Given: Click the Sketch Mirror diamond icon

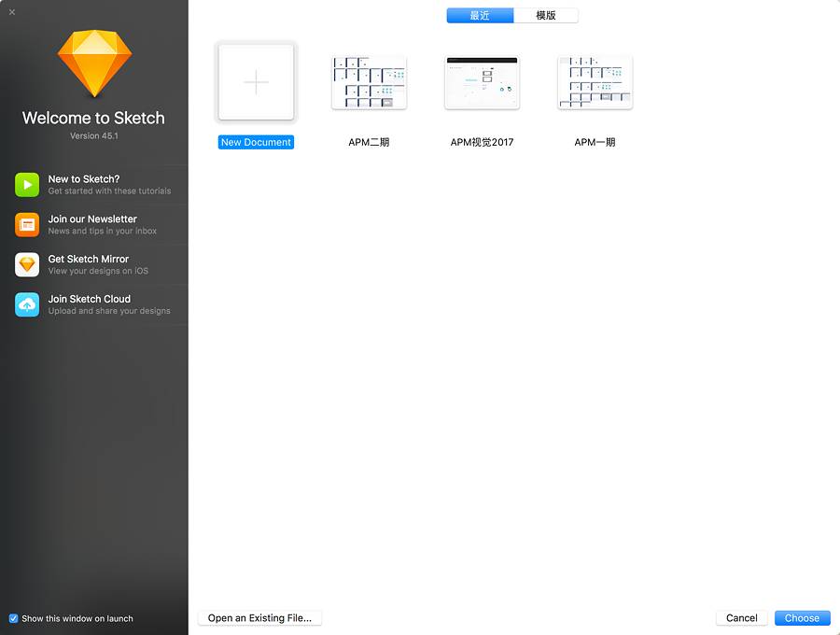Looking at the screenshot, I should [x=27, y=264].
